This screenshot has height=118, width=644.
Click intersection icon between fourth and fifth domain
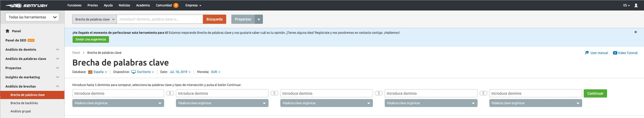[483, 93]
